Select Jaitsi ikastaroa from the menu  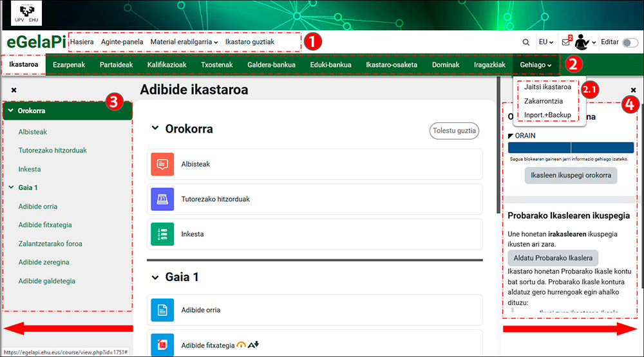point(547,87)
